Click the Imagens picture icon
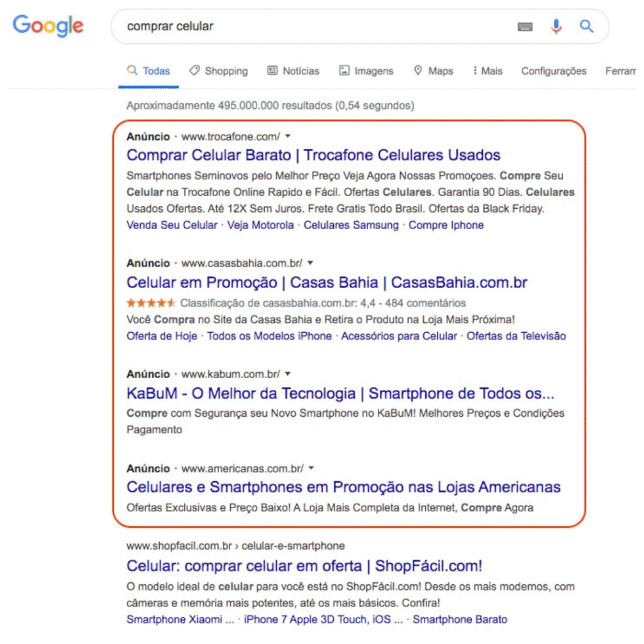The image size is (644, 644). pyautogui.click(x=345, y=70)
